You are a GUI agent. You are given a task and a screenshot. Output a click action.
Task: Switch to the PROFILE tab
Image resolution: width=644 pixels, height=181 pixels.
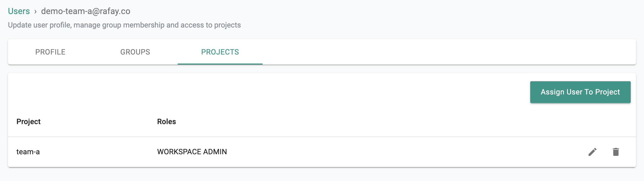point(50,52)
